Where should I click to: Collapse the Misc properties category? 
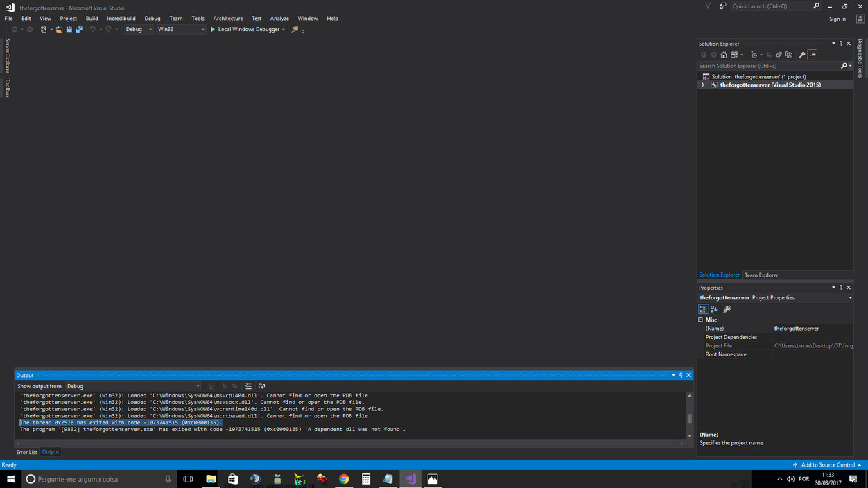[x=701, y=320]
